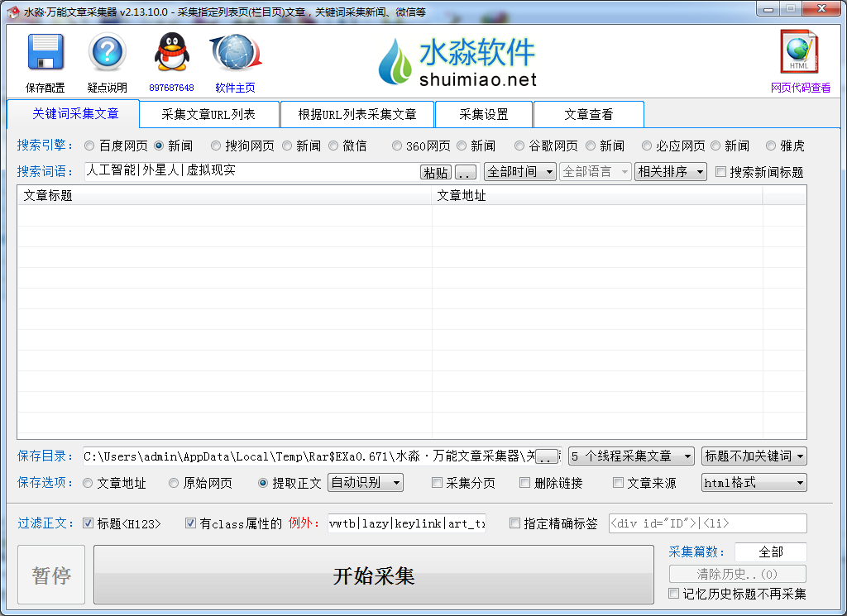Open the 自动识别 dropdown
847x616 pixels.
tap(365, 483)
